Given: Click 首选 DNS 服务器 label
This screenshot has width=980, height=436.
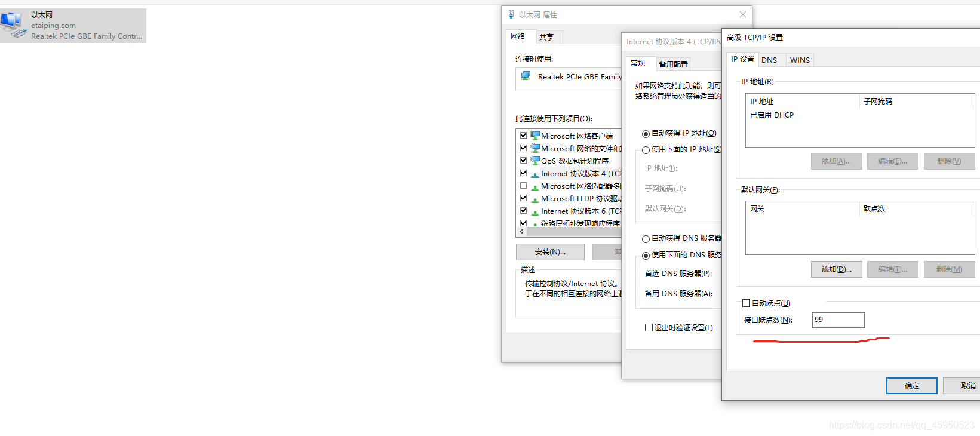Looking at the screenshot, I should [678, 274].
